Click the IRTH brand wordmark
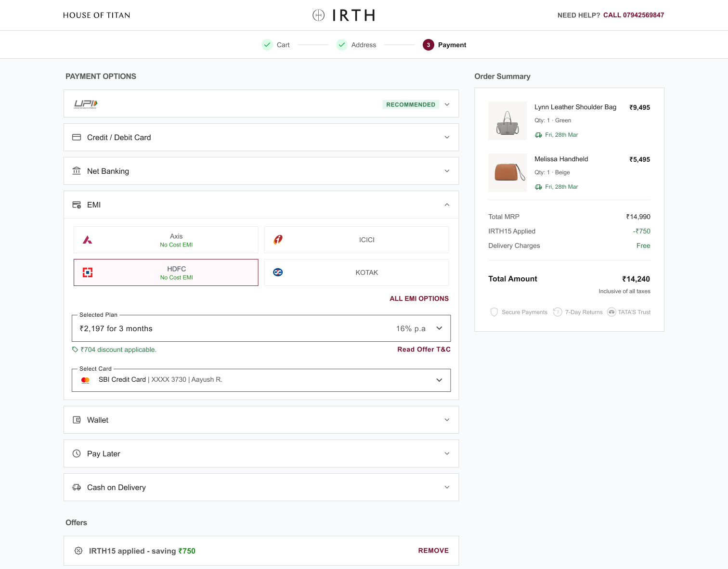728x569 pixels. pyautogui.click(x=354, y=15)
